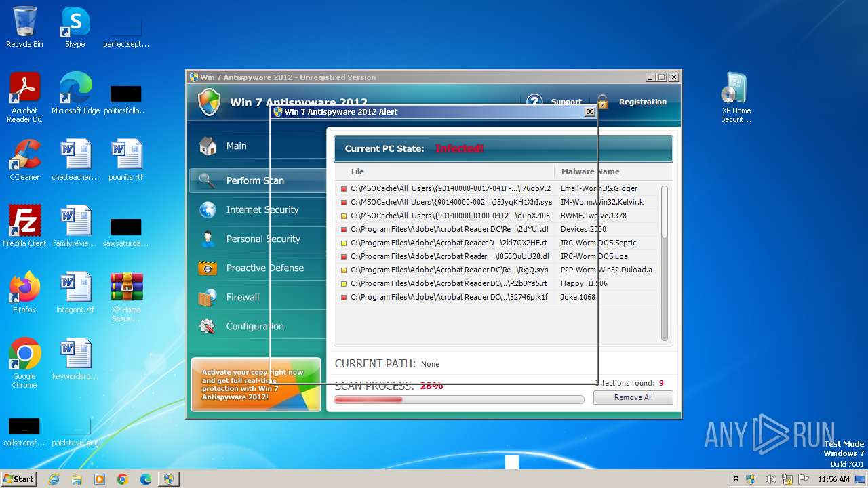Open Personal Security person icon
This screenshot has height=488, width=868.
click(208, 239)
